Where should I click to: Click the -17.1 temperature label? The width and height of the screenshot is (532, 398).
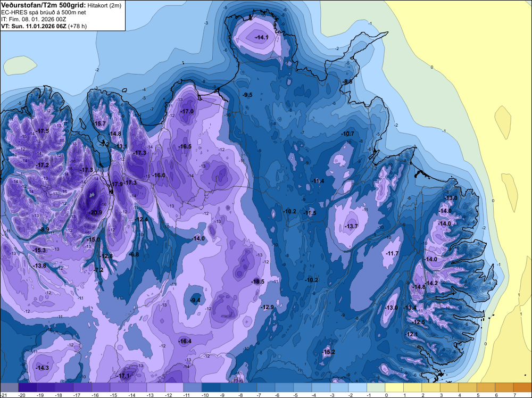(x=122, y=376)
